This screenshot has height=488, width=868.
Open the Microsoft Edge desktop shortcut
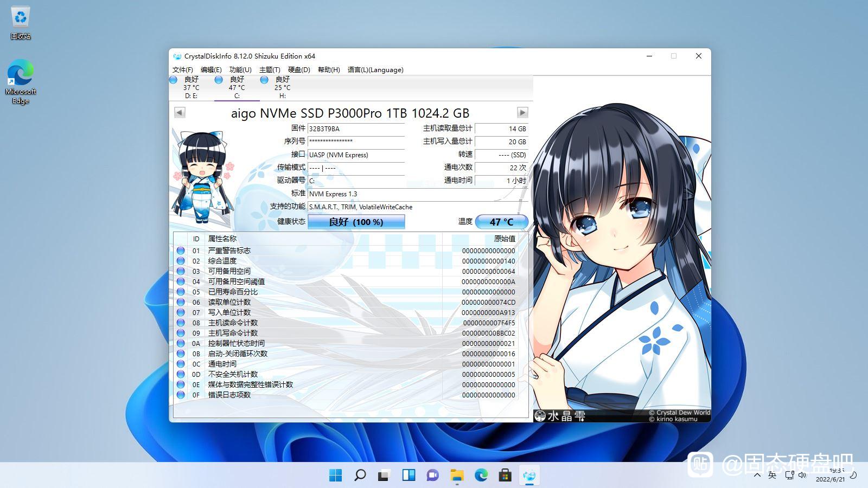tap(21, 81)
